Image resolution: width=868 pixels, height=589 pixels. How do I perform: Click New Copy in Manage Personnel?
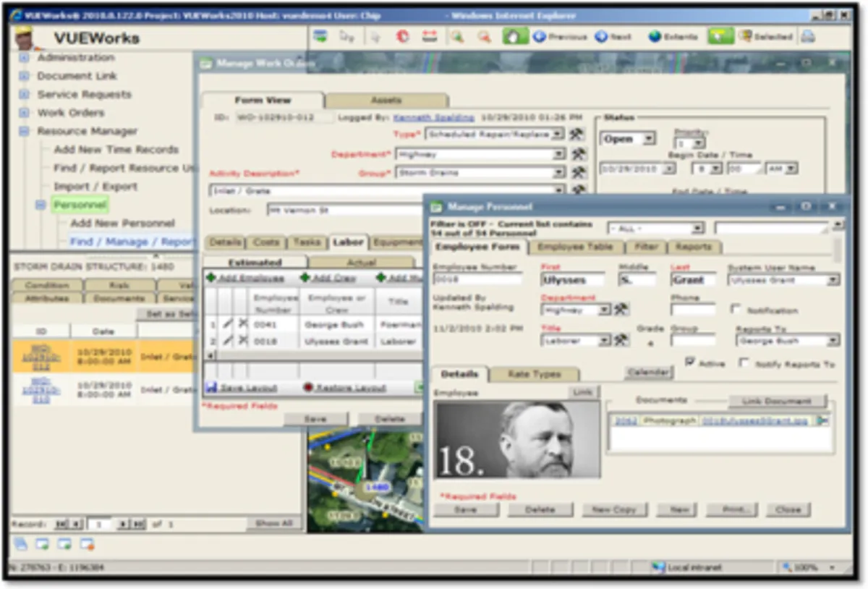pyautogui.click(x=614, y=509)
